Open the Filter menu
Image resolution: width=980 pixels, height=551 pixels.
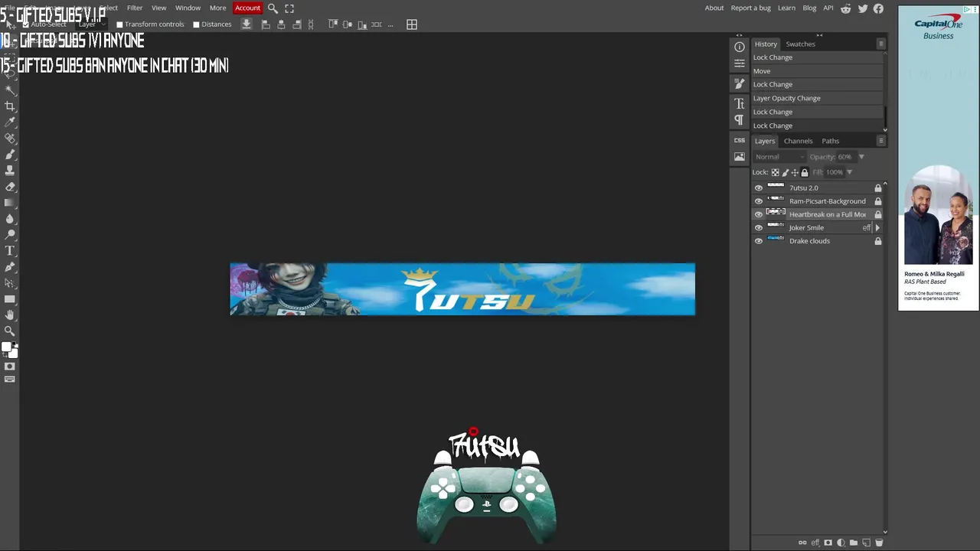pyautogui.click(x=135, y=8)
